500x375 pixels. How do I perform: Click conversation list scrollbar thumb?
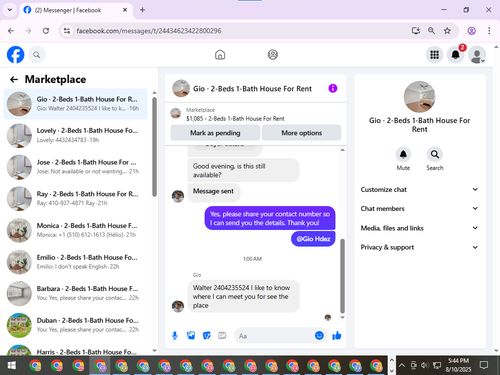154,147
